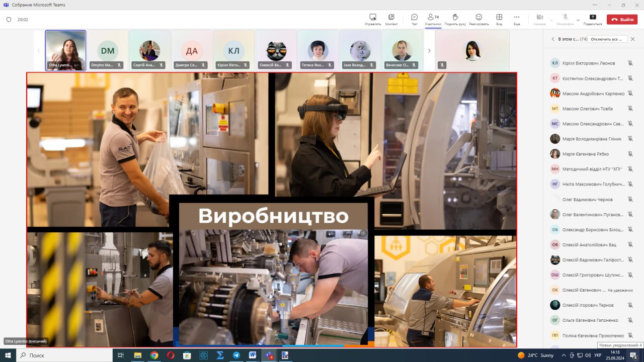Toggle mic icon for Кірілл Вікторович Леонов
Image resolution: width=644 pixels, height=362 pixels.
[630, 63]
